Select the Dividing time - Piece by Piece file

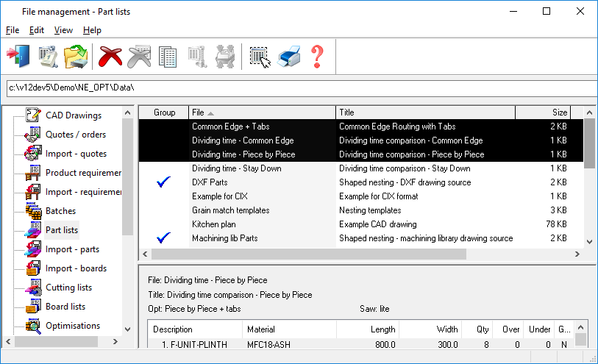coord(243,154)
